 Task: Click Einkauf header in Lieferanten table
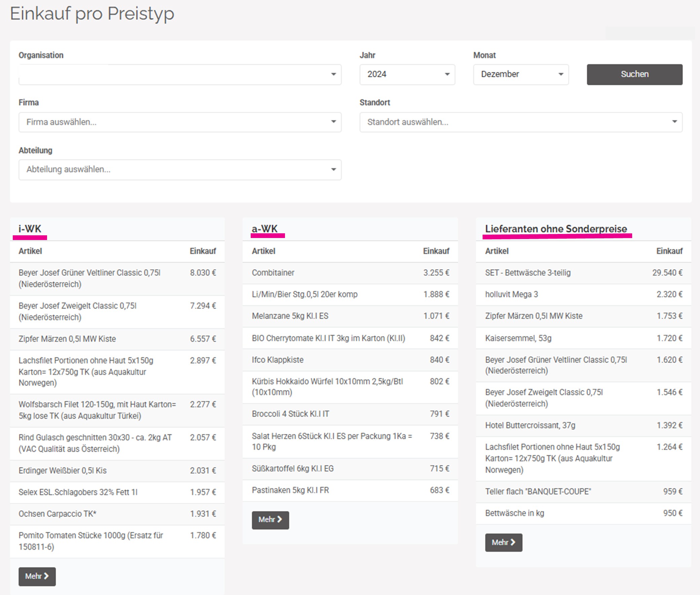(669, 251)
